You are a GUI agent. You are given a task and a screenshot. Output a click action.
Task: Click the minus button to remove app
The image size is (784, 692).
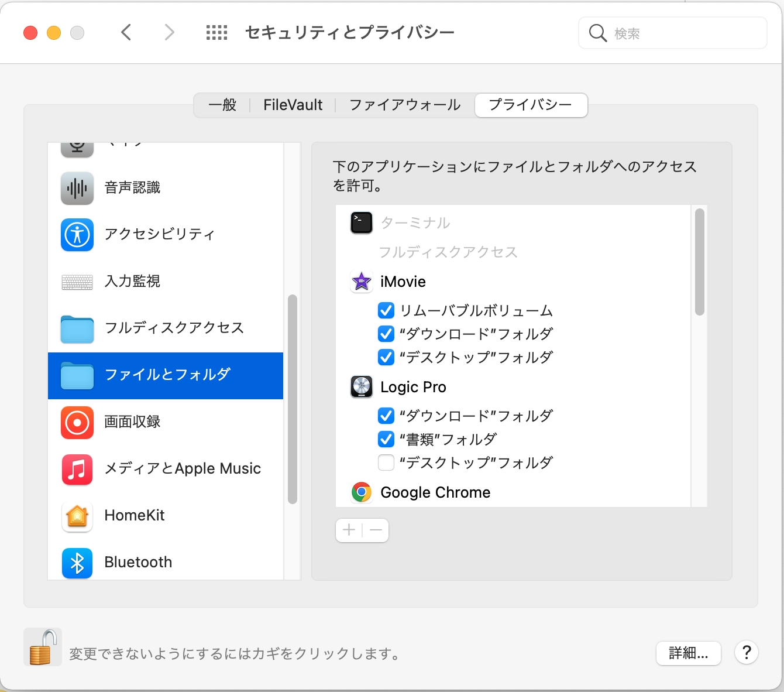click(x=376, y=530)
